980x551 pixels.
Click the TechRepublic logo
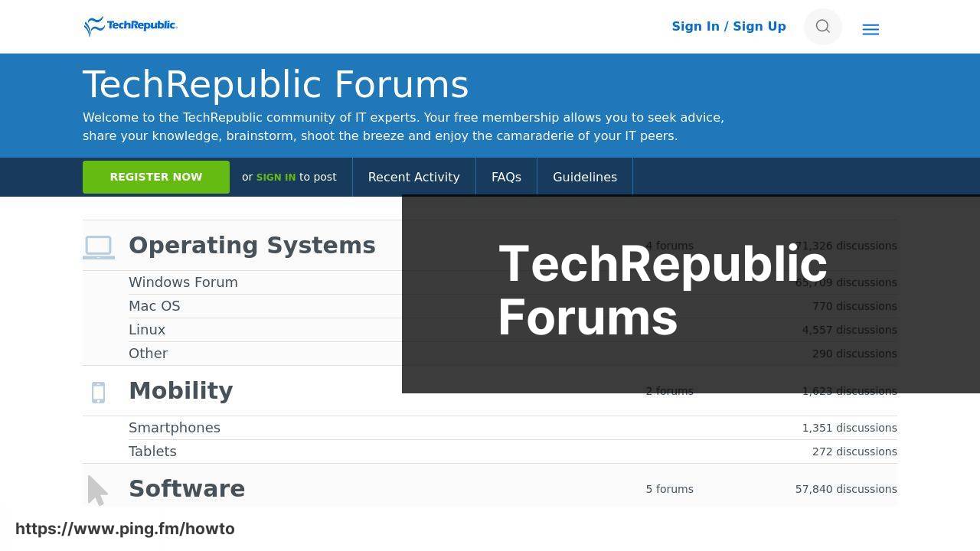click(131, 26)
